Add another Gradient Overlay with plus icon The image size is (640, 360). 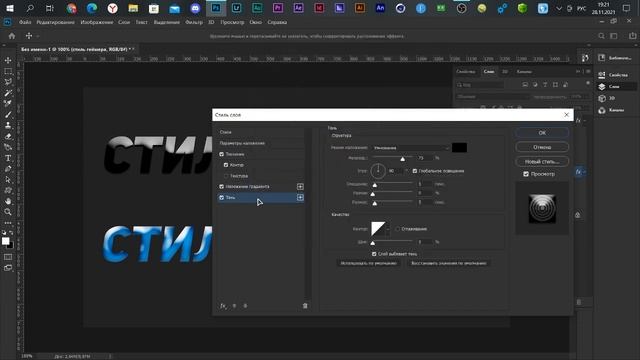coord(300,187)
